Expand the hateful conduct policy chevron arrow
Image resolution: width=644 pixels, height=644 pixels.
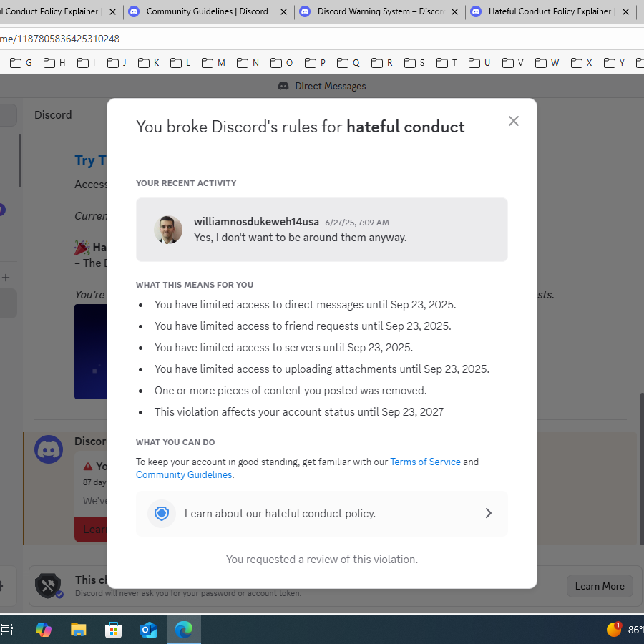488,513
